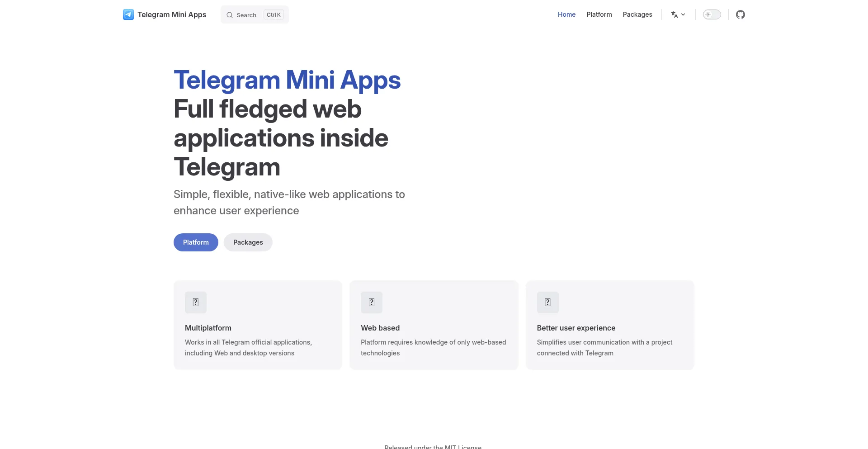Click the Multiplatform feature card icon
This screenshot has width=868, height=449.
click(196, 302)
